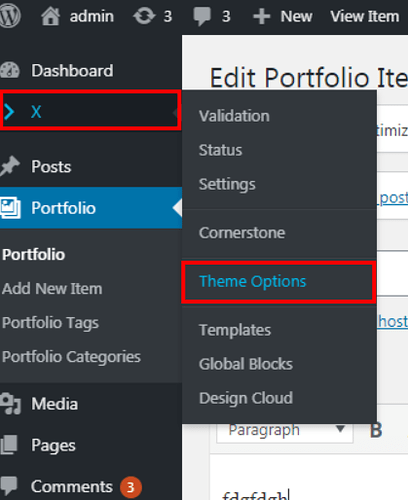Expand the Paragraph format dropdown
408x500 pixels.
(285, 431)
